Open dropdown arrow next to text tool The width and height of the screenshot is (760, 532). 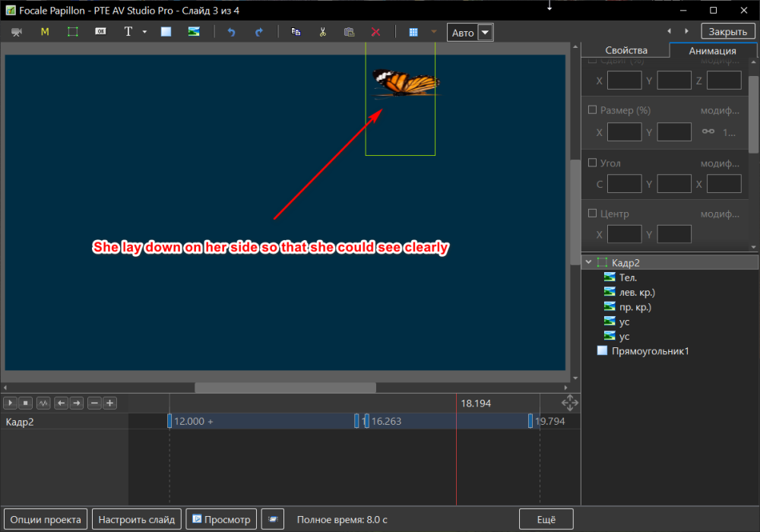[144, 32]
